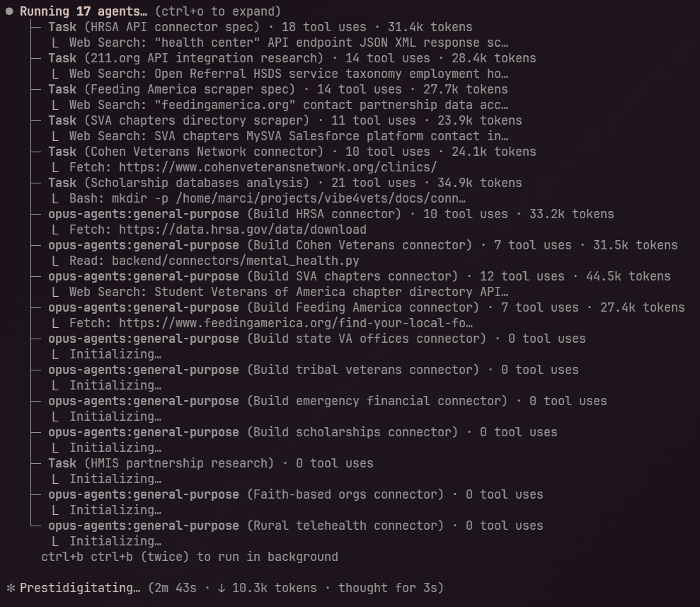Click the Prestidigitating spinner asterisk
Image resolution: width=700 pixels, height=607 pixels.
point(10,588)
